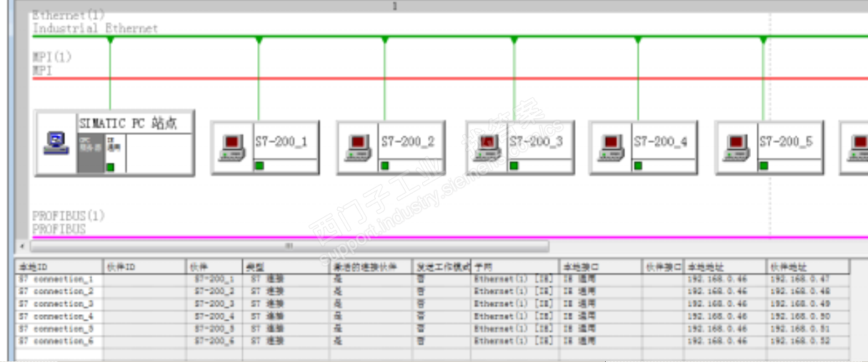Click partner address 192.168.0.48
Image resolution: width=868 pixels, height=362 pixels.
click(x=799, y=291)
